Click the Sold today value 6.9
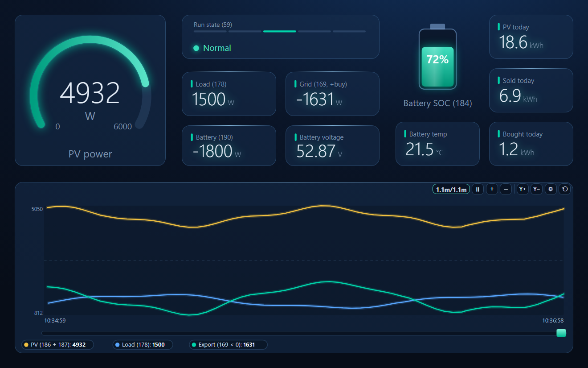The image size is (588, 368). (x=510, y=96)
